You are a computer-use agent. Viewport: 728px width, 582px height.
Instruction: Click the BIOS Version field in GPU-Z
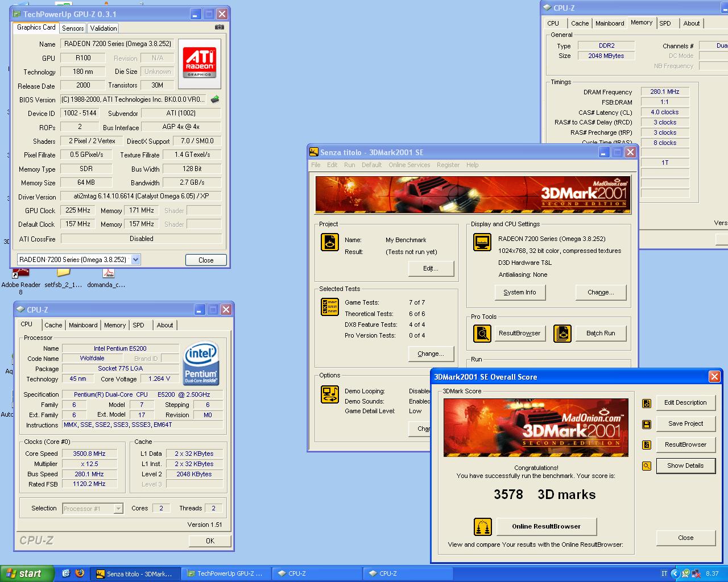click(x=133, y=99)
